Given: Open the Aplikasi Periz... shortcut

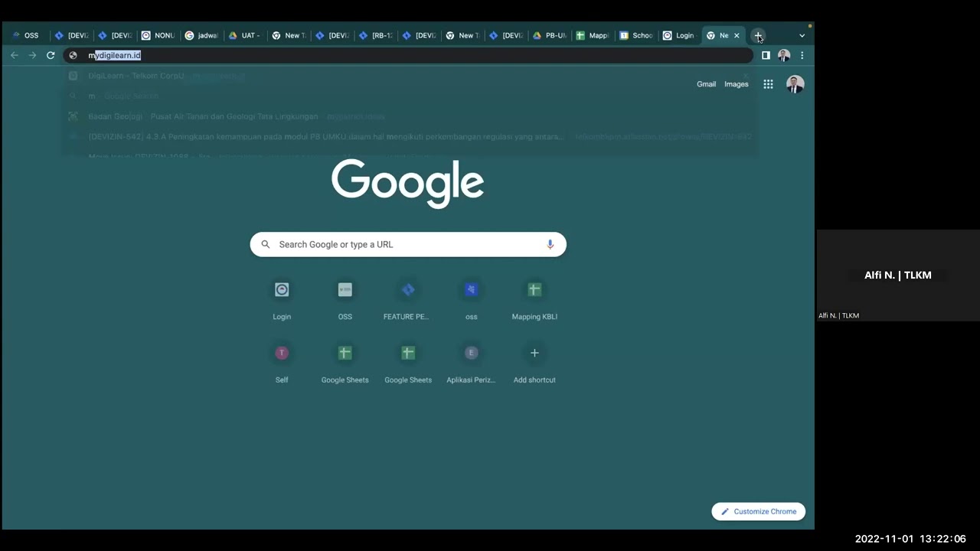Looking at the screenshot, I should (471, 363).
